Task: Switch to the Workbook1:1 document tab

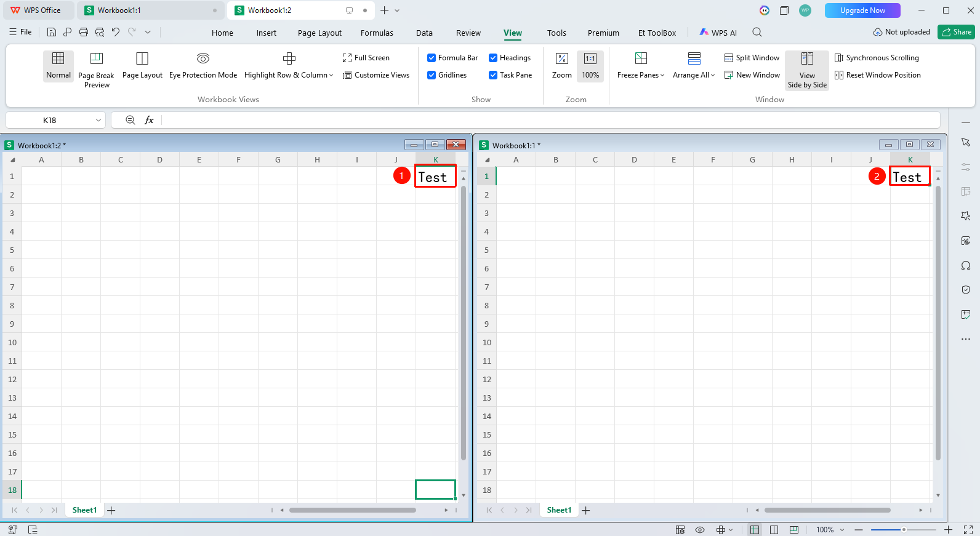Action: (x=151, y=10)
